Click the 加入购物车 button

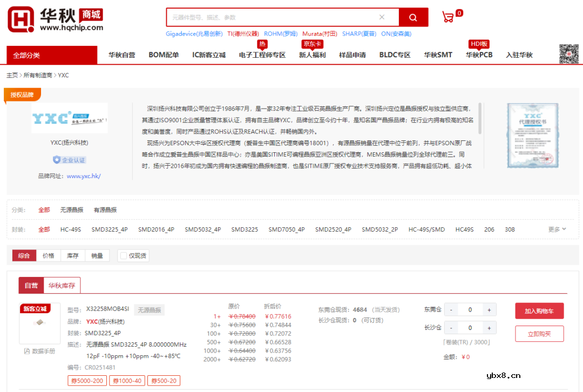[x=539, y=310]
